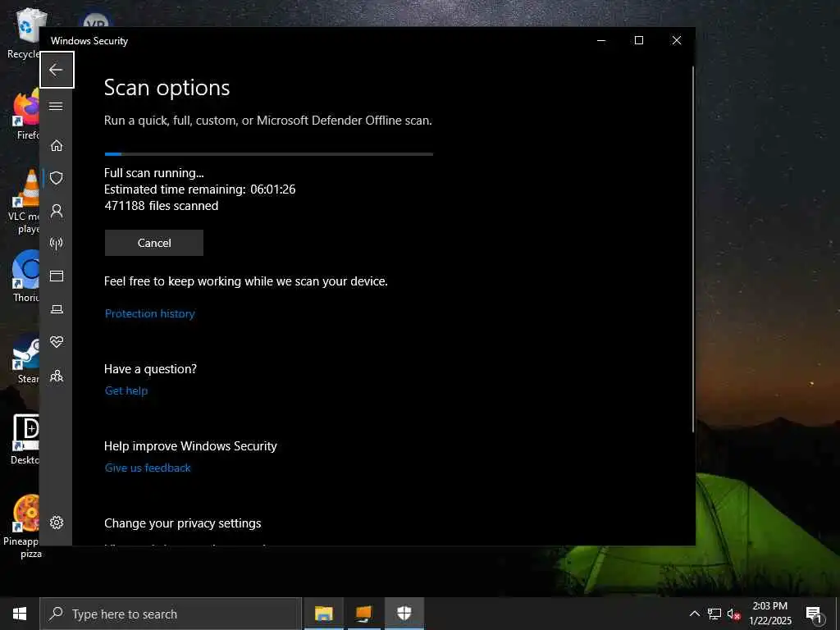Select Recycle Bin desktop icon
This screenshot has height=630, width=840.
pos(24,33)
